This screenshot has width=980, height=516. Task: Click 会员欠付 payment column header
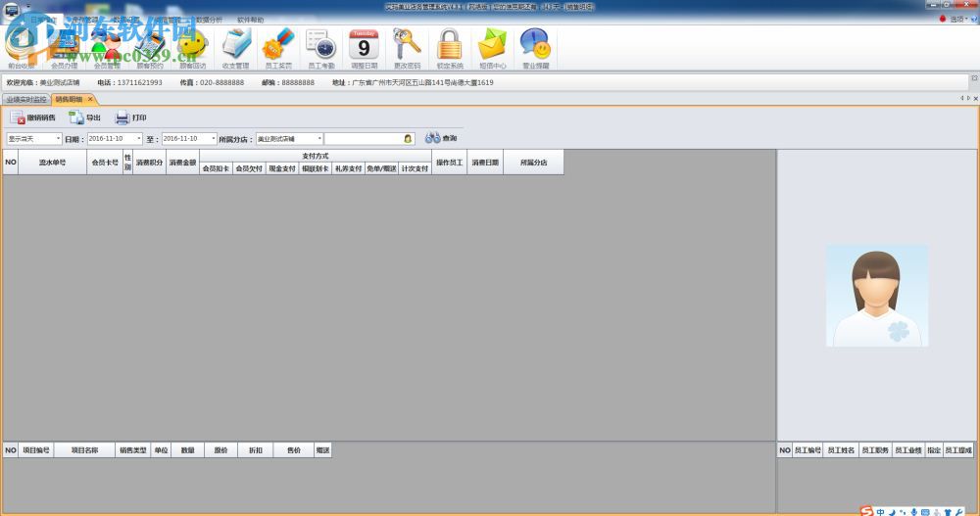click(249, 168)
